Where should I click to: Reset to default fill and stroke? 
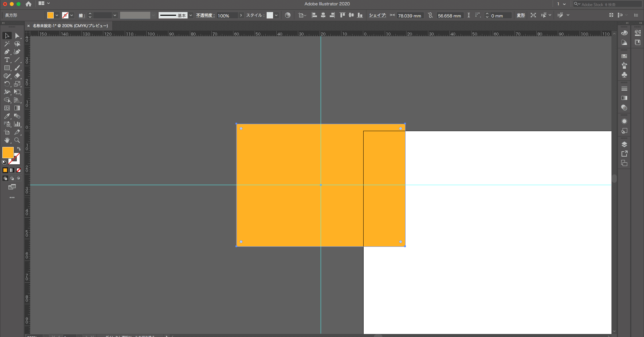pyautogui.click(x=4, y=162)
